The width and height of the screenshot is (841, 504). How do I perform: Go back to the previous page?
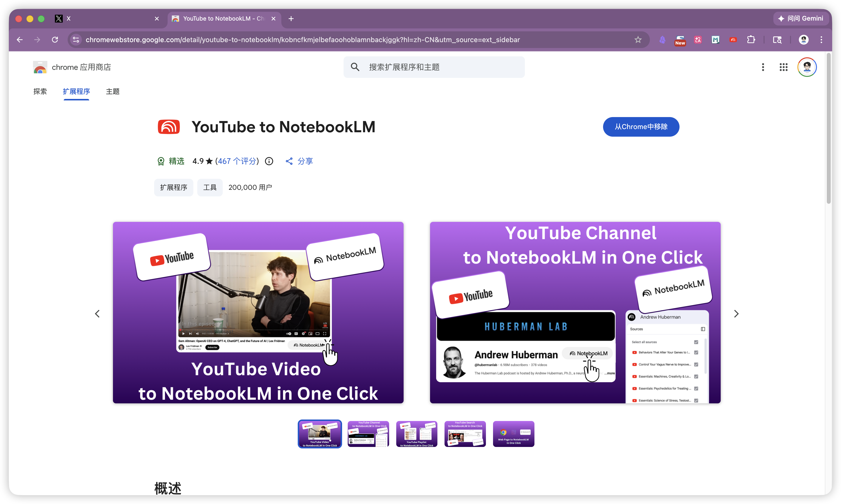tap(20, 40)
